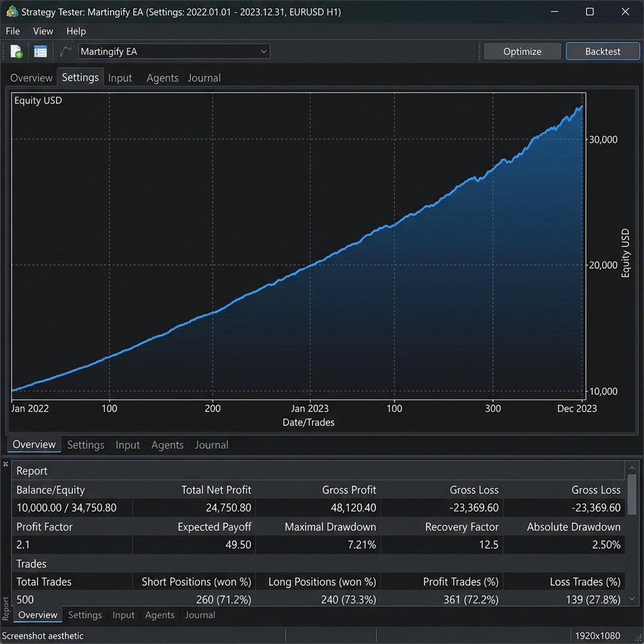Click the chart line icon beside expert selector
This screenshot has width=644, height=644.
tap(65, 52)
